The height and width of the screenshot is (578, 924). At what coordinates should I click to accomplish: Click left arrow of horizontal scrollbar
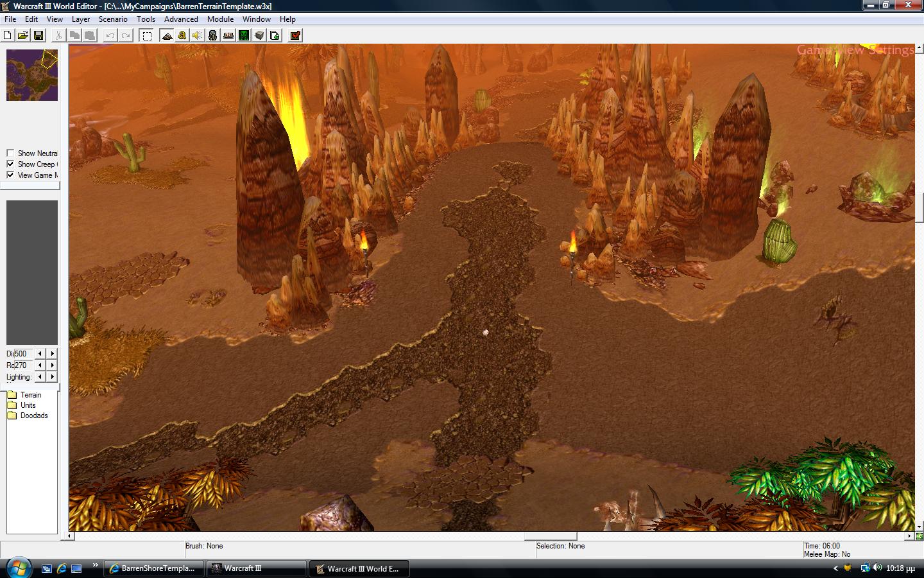click(x=71, y=536)
